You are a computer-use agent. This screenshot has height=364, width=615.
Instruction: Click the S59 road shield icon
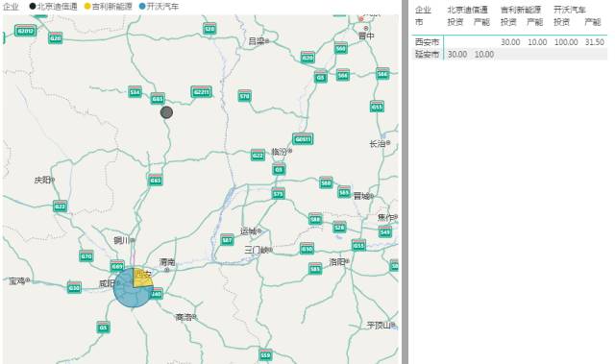pos(265,354)
